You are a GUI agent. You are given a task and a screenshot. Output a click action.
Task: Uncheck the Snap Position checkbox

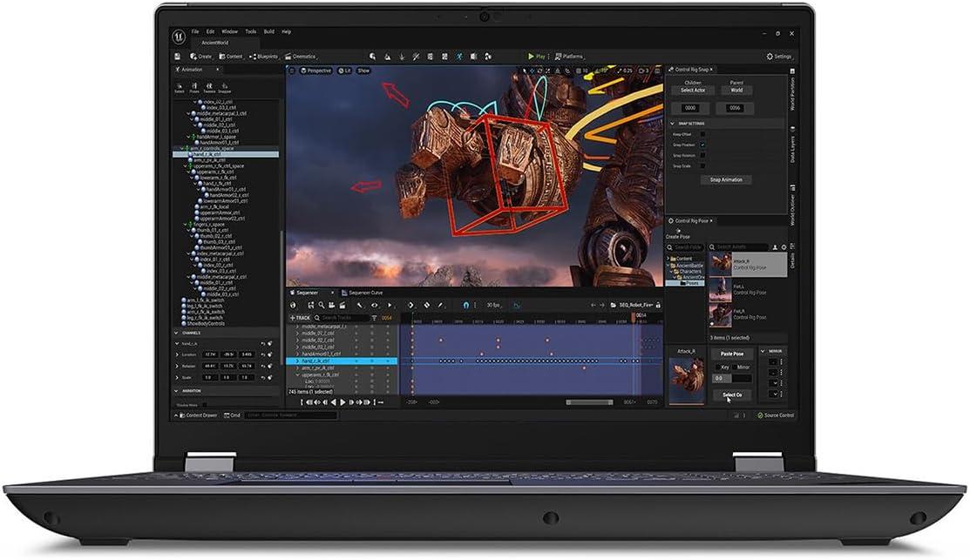[x=702, y=145]
